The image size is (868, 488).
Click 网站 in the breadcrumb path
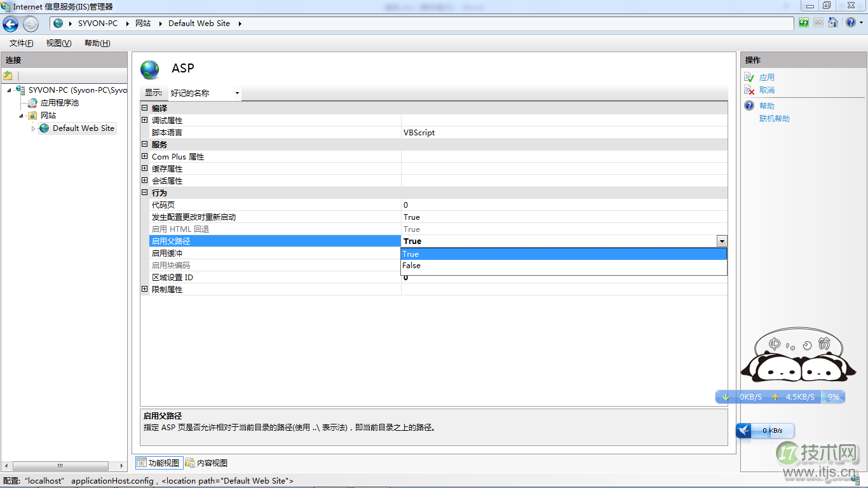coord(143,24)
